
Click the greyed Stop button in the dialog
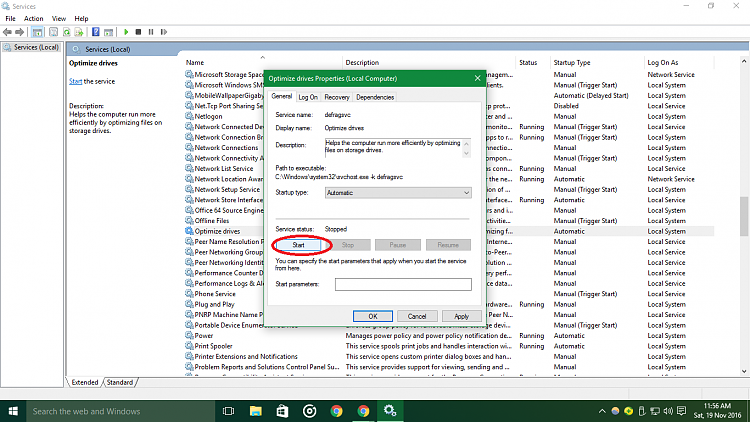click(348, 245)
